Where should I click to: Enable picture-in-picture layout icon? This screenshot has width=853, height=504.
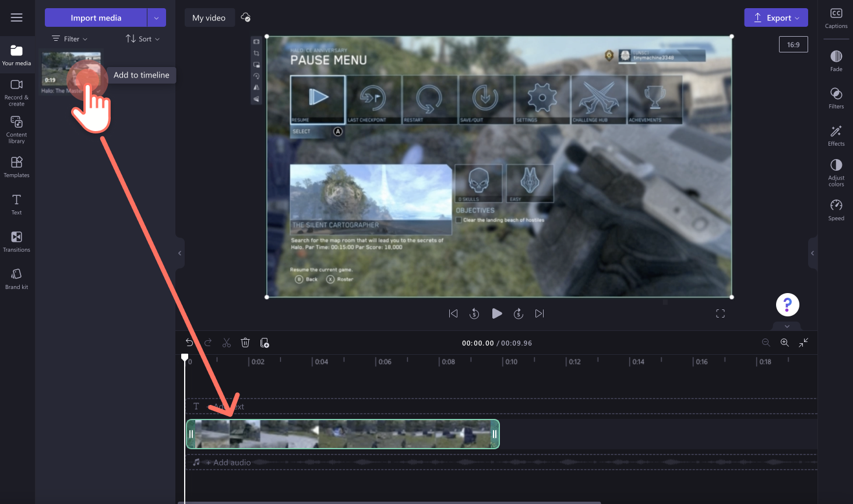[x=256, y=65]
